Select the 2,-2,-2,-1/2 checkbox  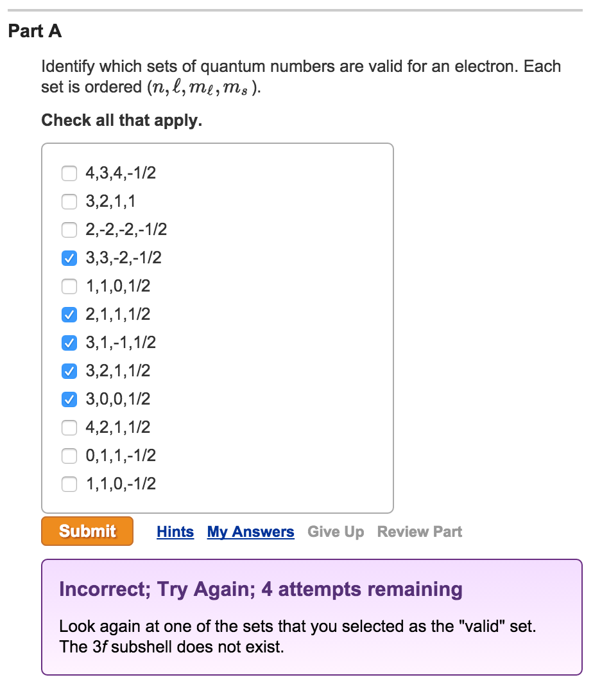coord(69,230)
